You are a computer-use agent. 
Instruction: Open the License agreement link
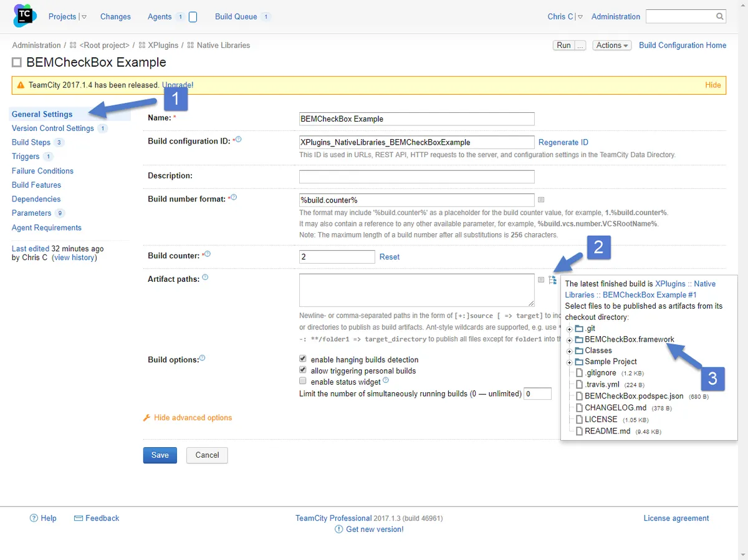point(676,518)
